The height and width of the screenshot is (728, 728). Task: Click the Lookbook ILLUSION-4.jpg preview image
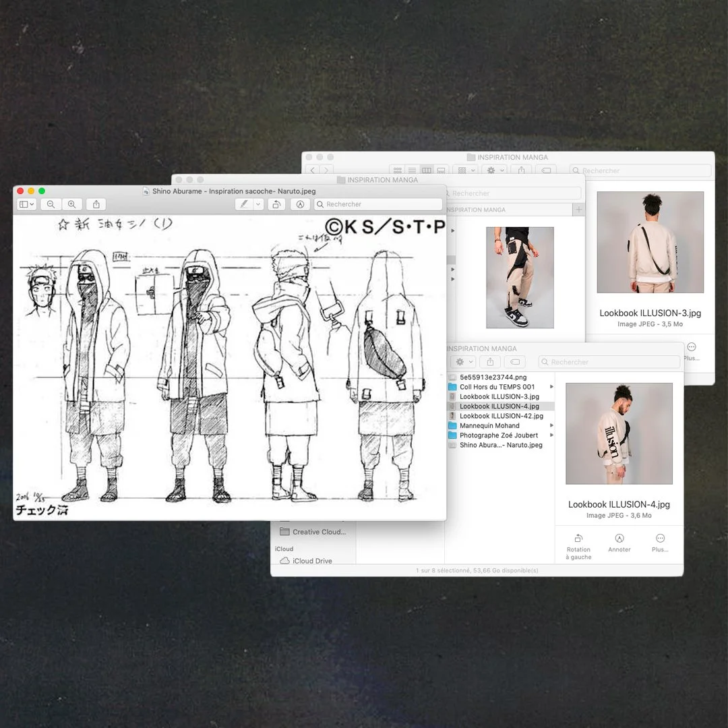pos(619,433)
